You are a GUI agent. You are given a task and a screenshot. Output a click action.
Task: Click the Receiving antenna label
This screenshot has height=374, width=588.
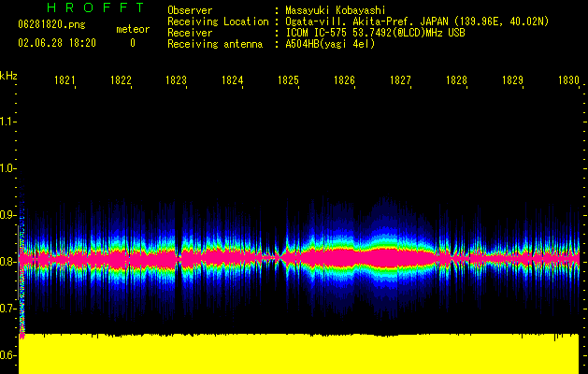[215, 44]
